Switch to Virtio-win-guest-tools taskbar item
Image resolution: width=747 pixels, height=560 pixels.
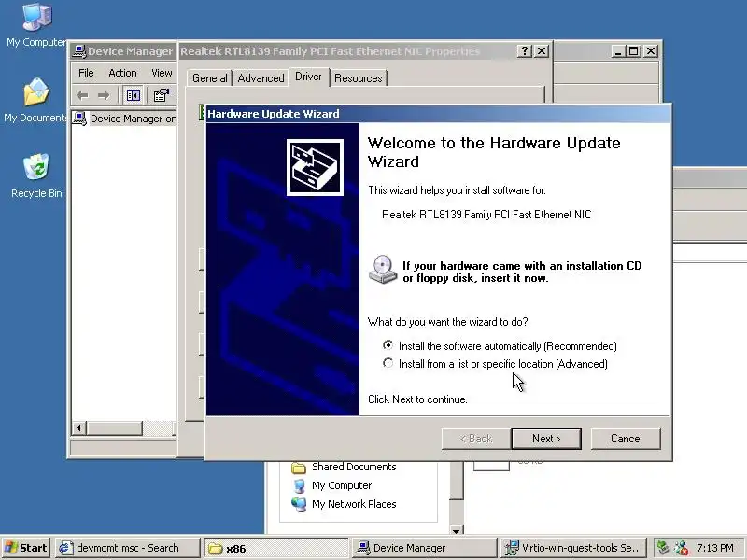(x=573, y=548)
